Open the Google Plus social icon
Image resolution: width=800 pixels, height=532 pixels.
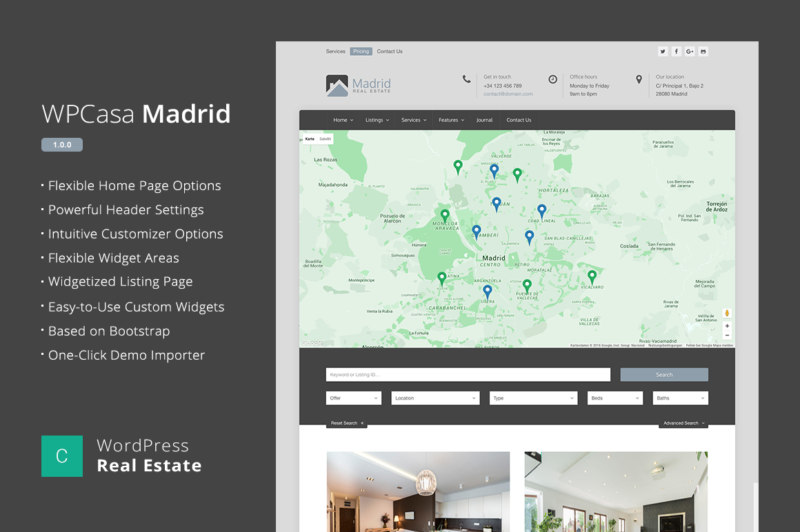point(690,52)
